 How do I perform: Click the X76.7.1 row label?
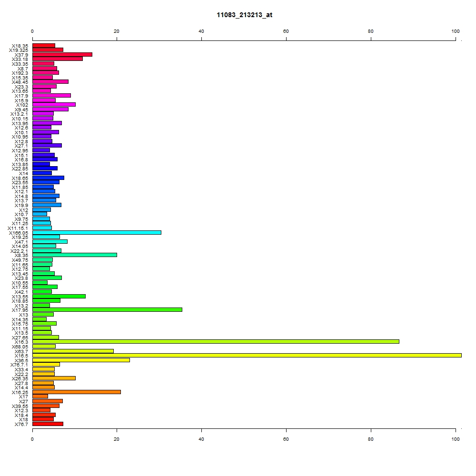[19, 365]
